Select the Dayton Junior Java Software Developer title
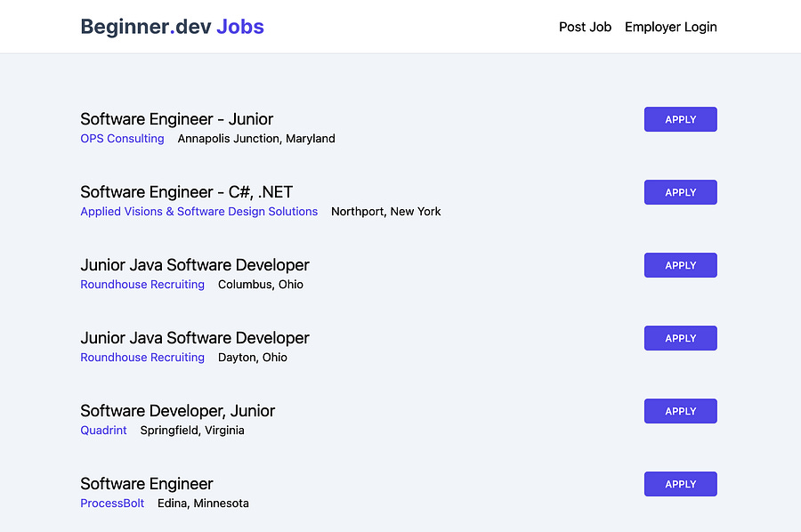 (195, 338)
